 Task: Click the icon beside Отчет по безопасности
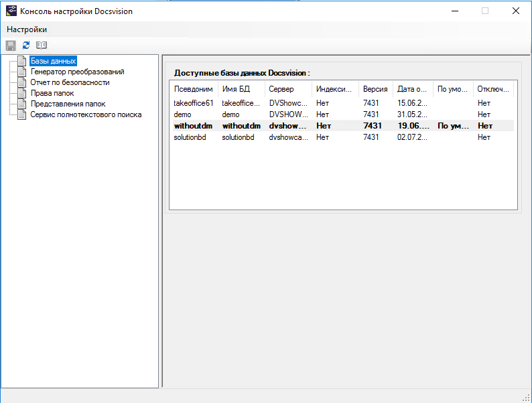22,82
